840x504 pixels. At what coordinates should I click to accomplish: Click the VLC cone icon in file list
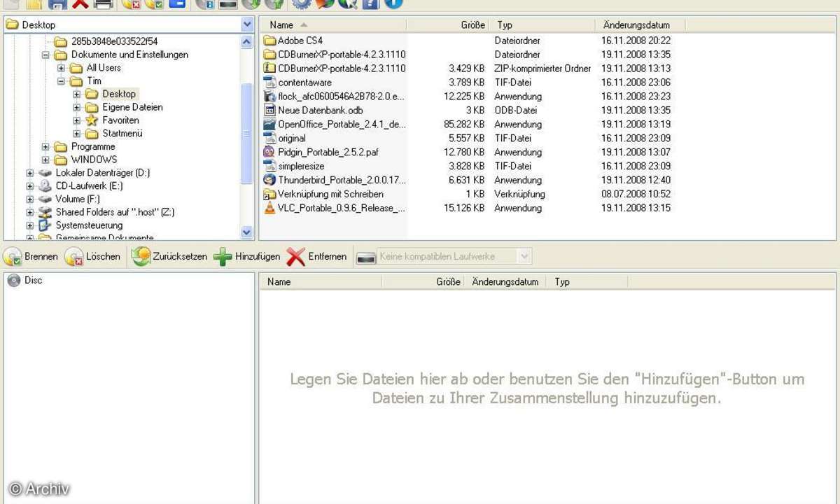[269, 208]
